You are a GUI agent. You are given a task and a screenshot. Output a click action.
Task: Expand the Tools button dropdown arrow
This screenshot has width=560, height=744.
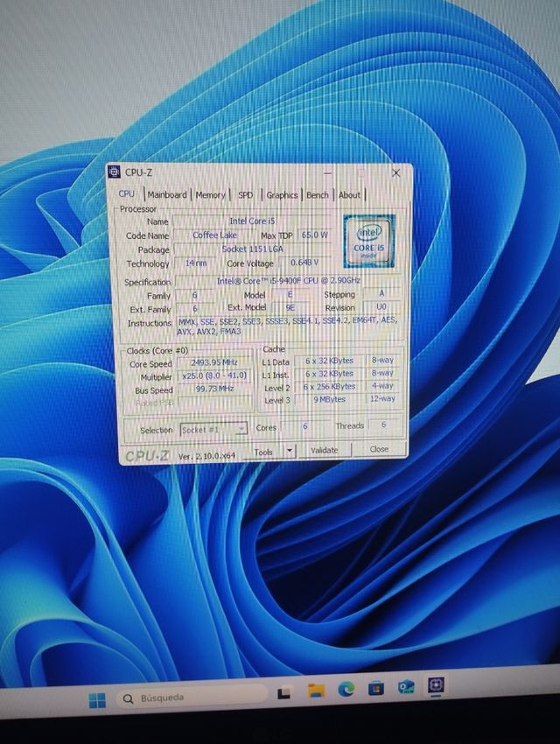tap(290, 451)
